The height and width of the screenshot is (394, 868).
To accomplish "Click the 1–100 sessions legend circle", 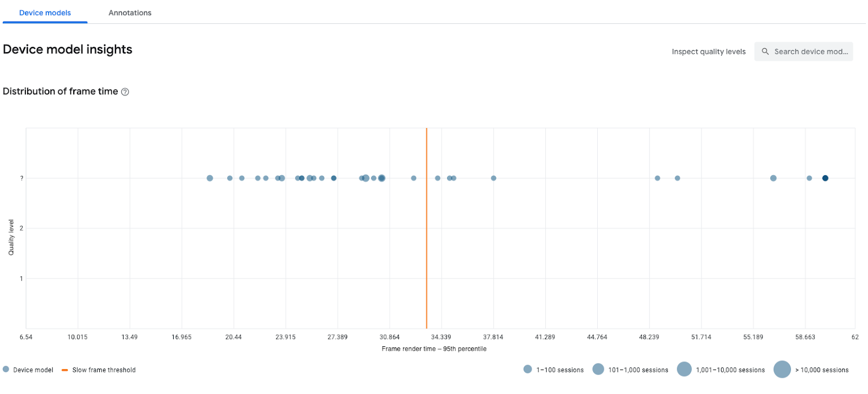I will pos(527,370).
